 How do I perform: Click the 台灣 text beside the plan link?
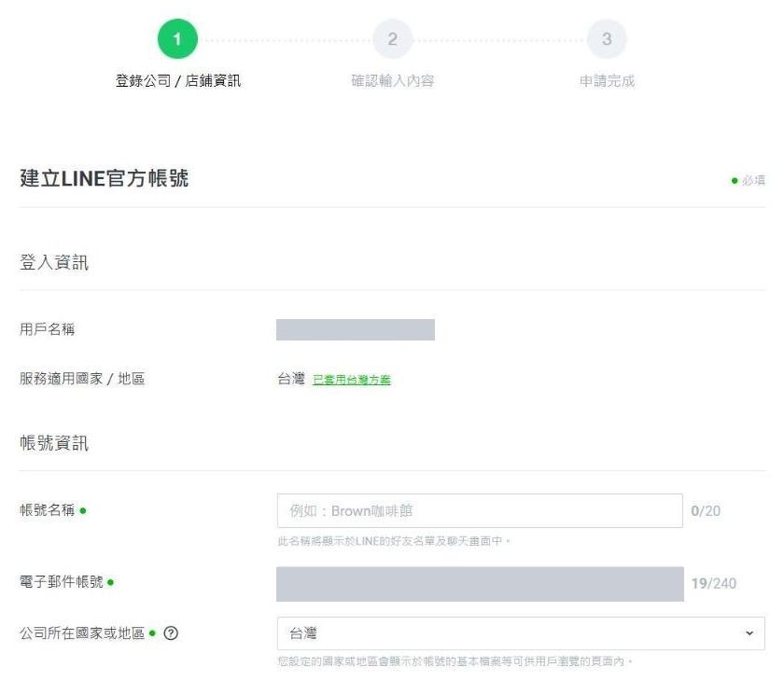[291, 379]
